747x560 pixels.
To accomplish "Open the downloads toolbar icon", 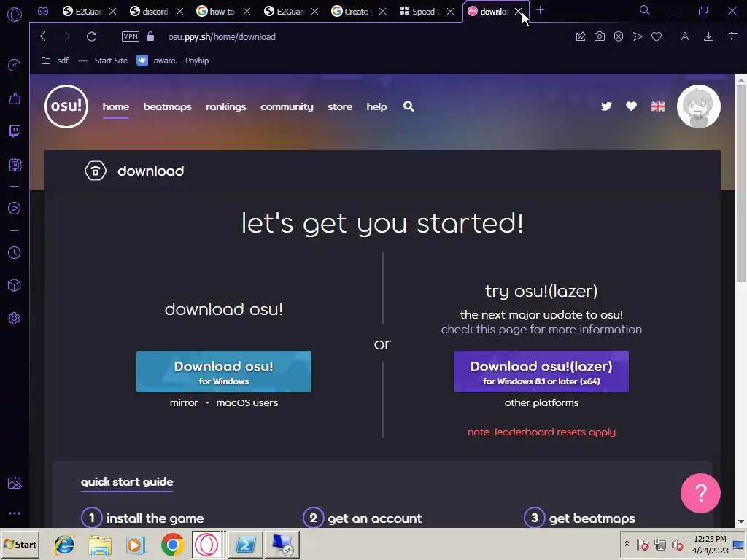I will coord(708,36).
